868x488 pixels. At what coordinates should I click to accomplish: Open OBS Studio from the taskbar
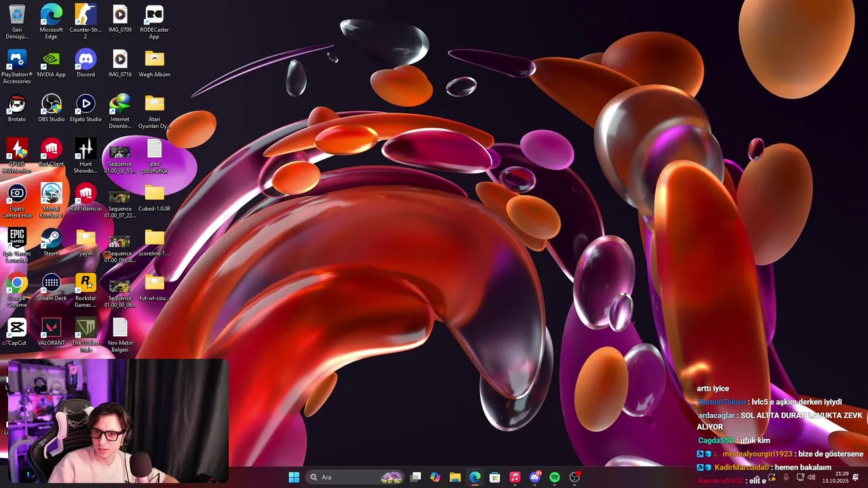pyautogui.click(x=575, y=477)
